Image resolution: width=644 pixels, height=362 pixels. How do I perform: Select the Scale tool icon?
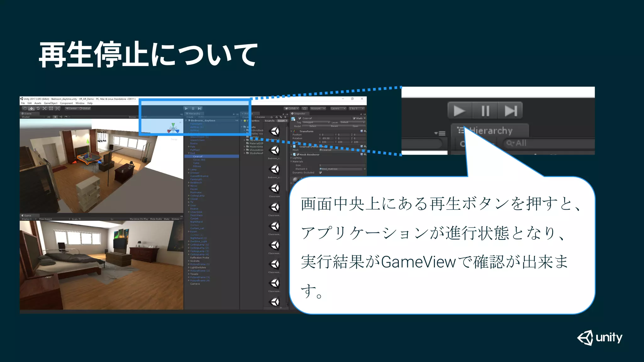[44, 108]
